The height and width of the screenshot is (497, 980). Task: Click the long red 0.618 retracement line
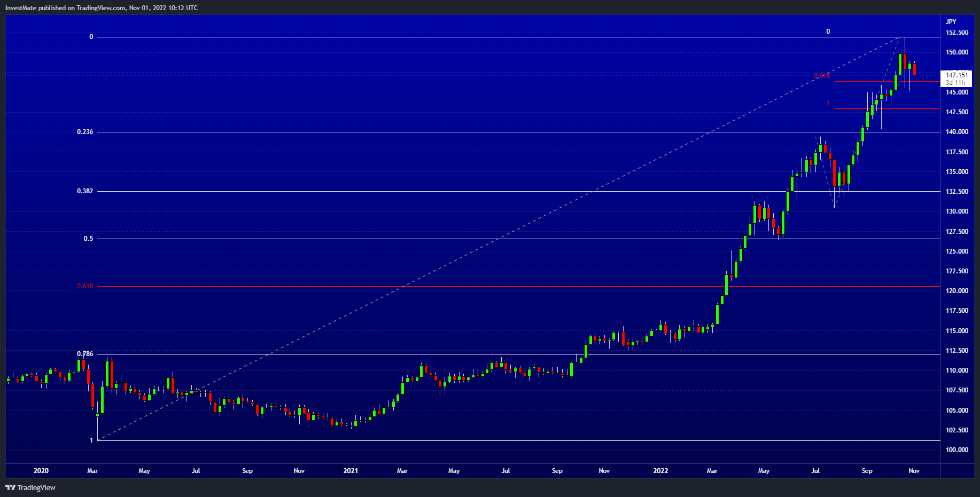518,287
